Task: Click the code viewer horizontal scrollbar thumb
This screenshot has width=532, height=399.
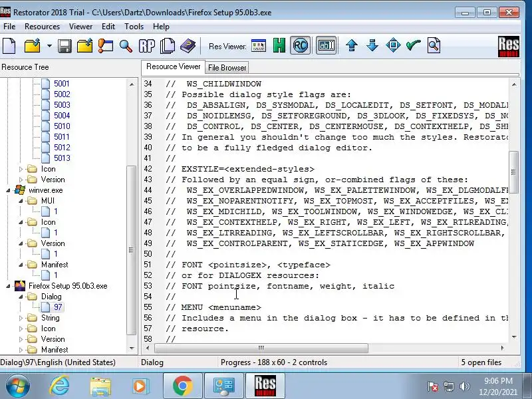Action: point(261,348)
